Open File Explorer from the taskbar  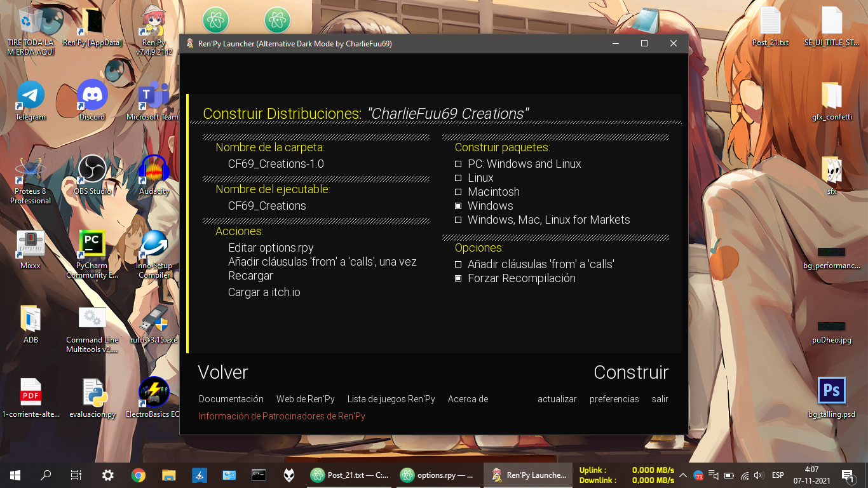168,475
